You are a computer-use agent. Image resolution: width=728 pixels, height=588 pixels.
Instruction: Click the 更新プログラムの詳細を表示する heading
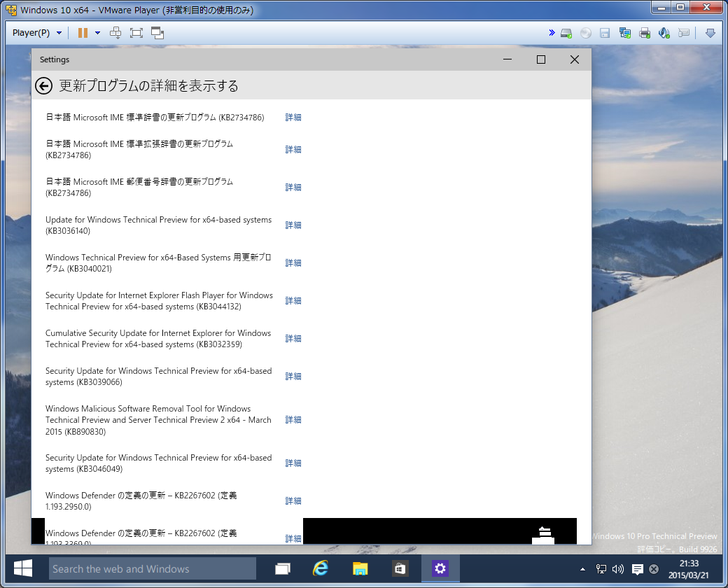coord(148,86)
